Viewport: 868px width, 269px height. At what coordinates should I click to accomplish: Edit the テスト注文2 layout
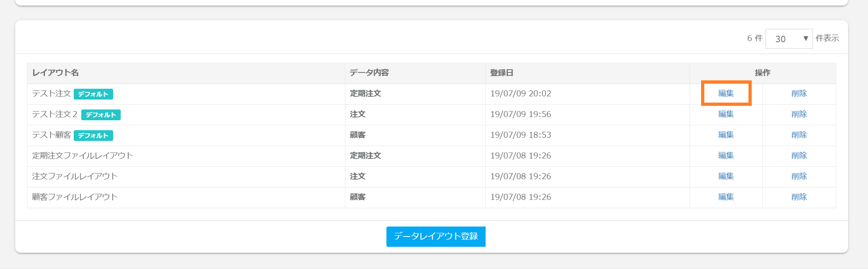click(x=726, y=114)
